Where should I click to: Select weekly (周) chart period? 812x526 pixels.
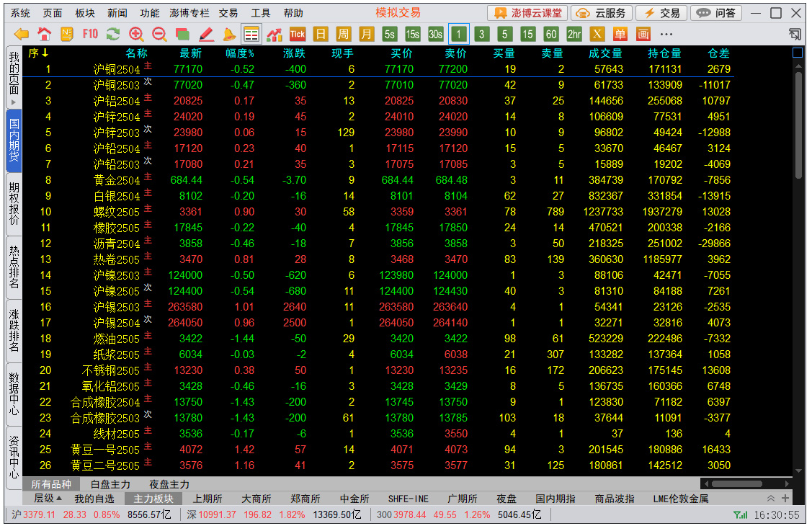click(344, 35)
